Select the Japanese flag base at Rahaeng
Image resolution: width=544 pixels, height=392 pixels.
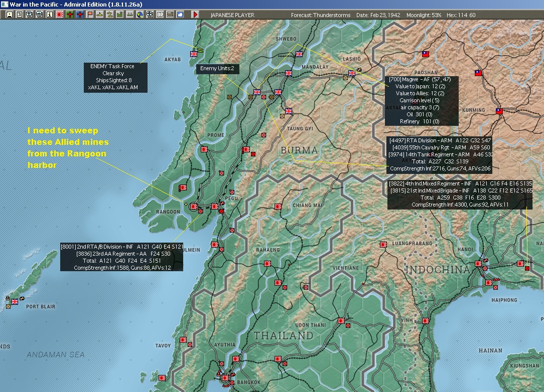267,264
